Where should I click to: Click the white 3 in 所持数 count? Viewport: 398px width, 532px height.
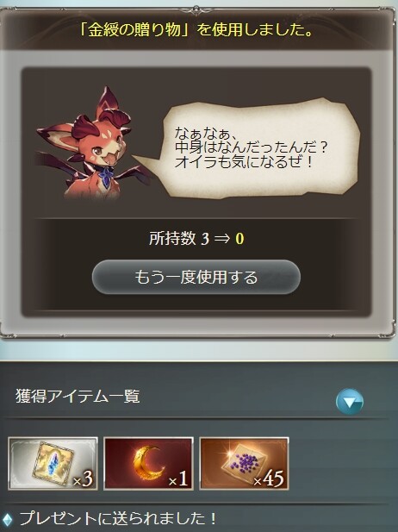(205, 239)
